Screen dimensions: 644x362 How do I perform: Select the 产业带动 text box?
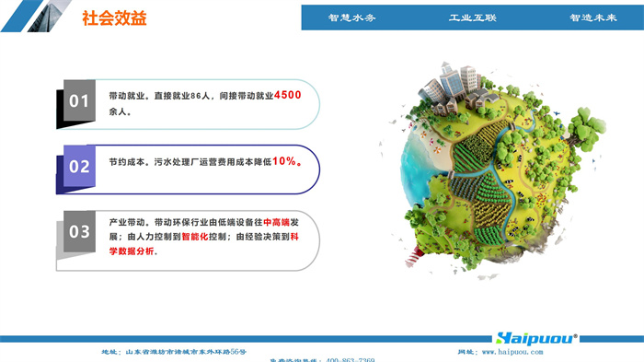204,237
